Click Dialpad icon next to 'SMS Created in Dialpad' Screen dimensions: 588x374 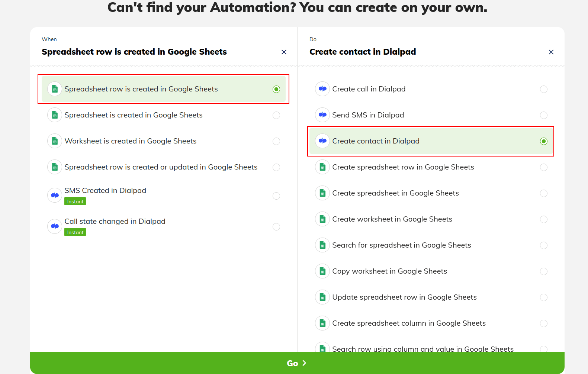[x=55, y=196]
